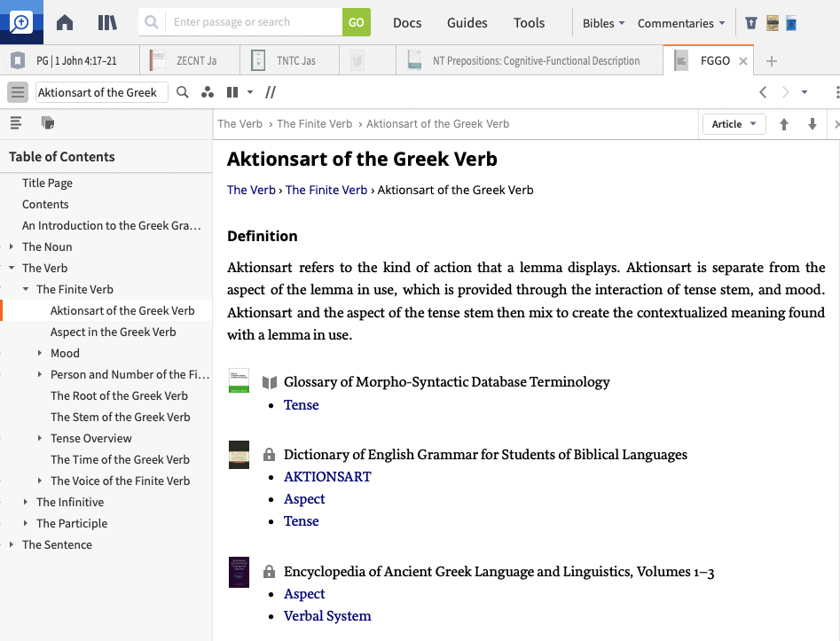Open Aspect link under Encyclopedia

pyautogui.click(x=304, y=594)
